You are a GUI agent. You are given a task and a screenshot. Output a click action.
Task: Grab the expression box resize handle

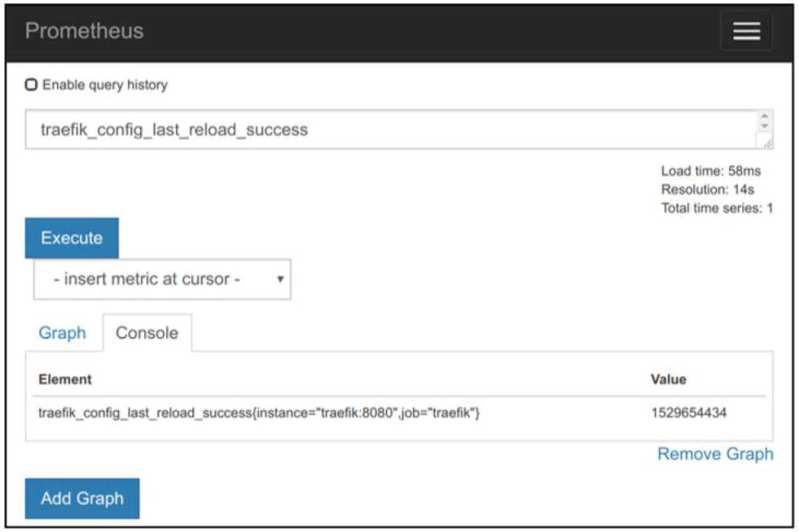767,143
